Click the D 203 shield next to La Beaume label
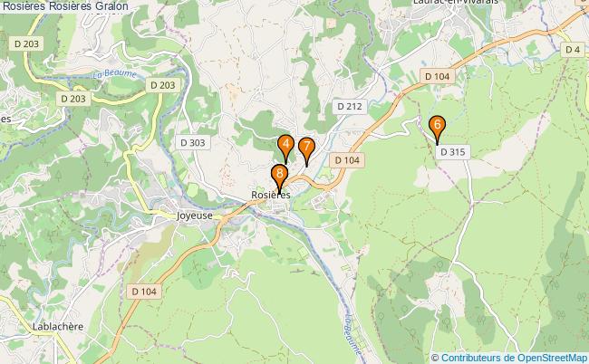Image resolution: width=589 pixels, height=364 pixels. click(x=162, y=85)
